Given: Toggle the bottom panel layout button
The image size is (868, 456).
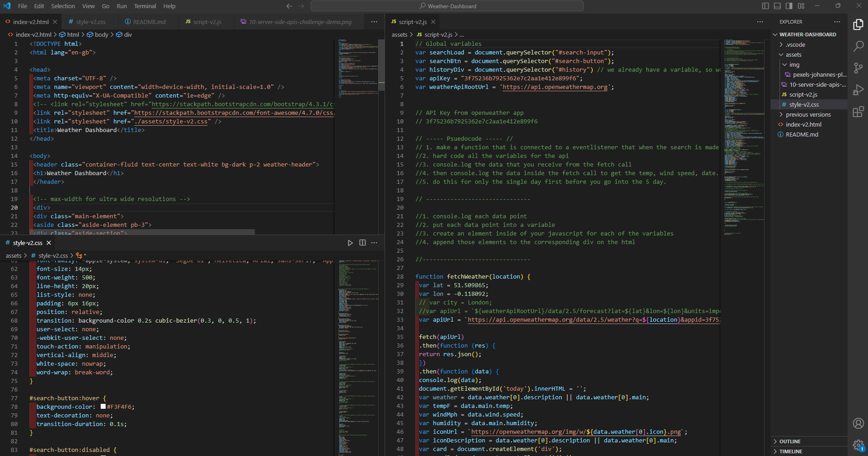Looking at the screenshot, I should click(777, 6).
